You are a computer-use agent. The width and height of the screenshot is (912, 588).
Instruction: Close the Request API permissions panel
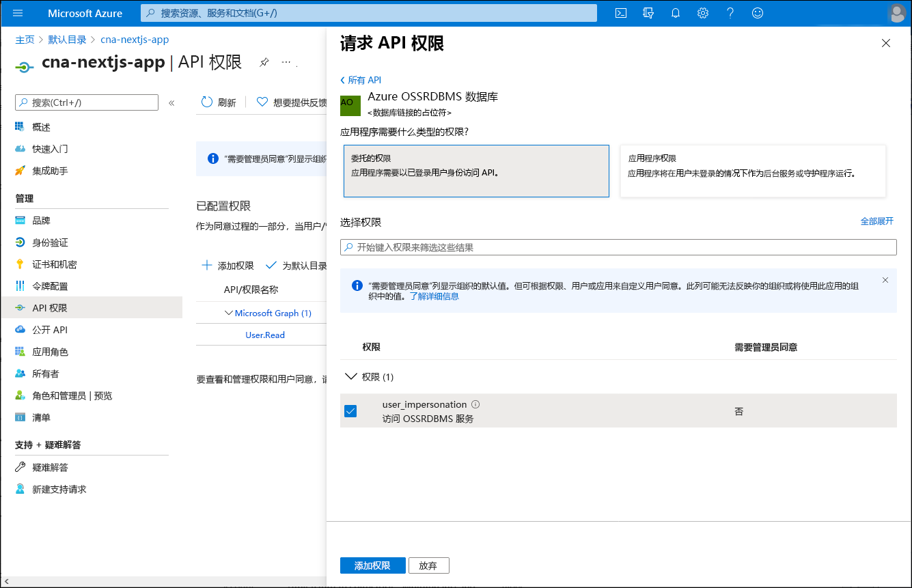click(x=886, y=43)
